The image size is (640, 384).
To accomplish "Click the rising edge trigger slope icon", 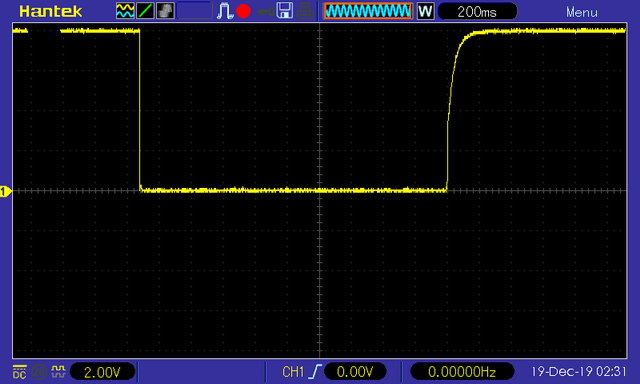I will [x=315, y=372].
